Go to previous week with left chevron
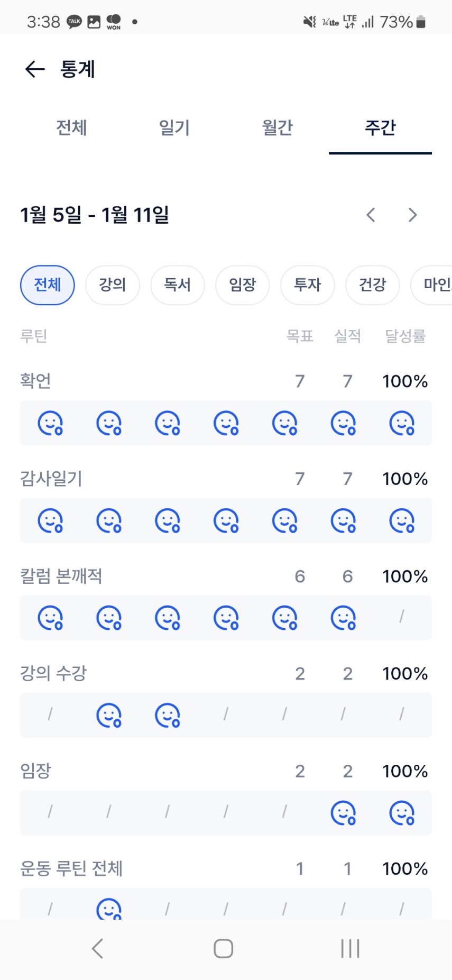452x980 pixels. pos(371,215)
